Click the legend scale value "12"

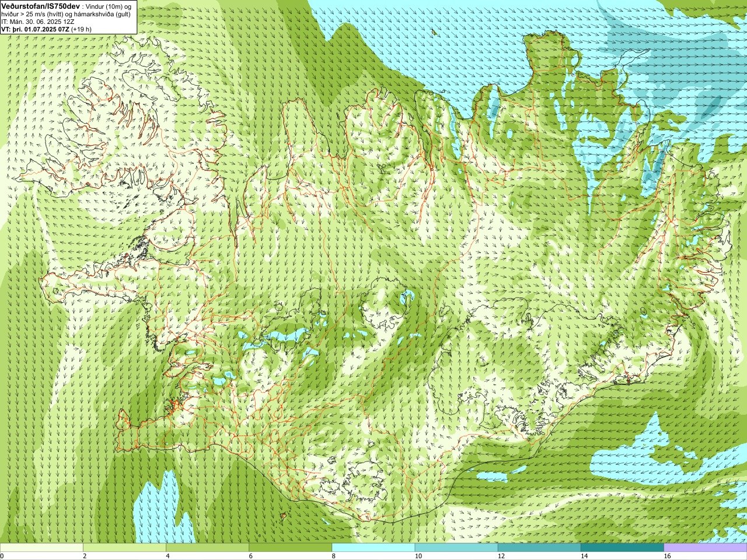pyautogui.click(x=501, y=556)
